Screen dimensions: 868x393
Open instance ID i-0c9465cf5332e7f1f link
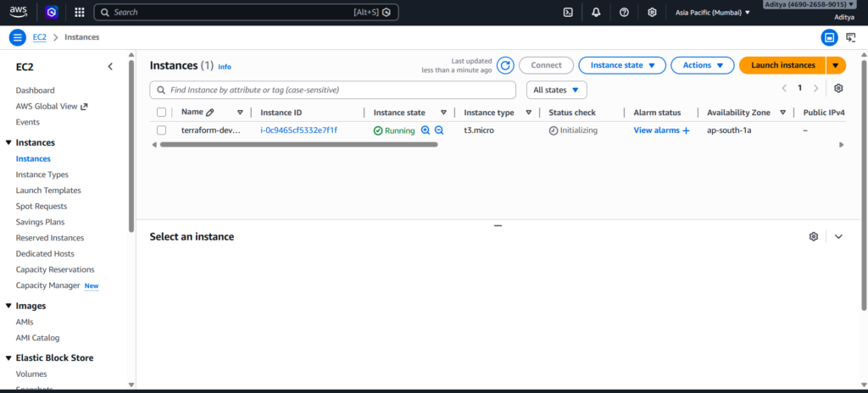tap(298, 130)
